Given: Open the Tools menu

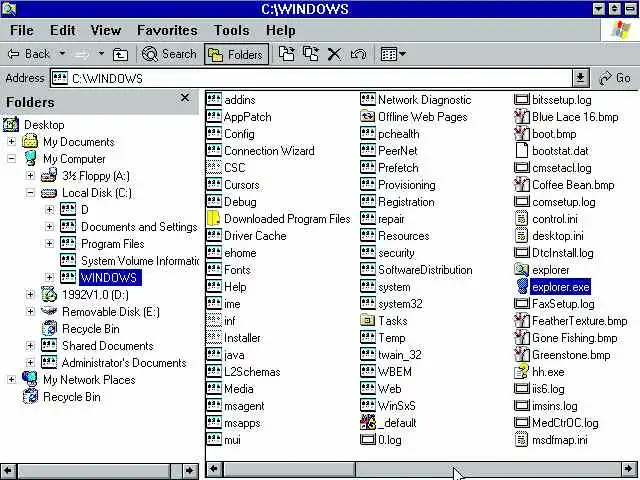Looking at the screenshot, I should pos(231,30).
